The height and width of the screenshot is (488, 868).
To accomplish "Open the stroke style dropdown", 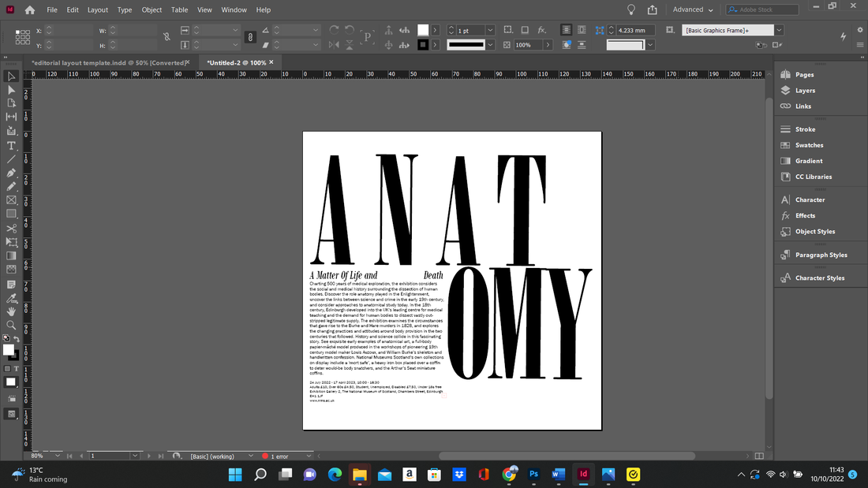I will [x=490, y=45].
